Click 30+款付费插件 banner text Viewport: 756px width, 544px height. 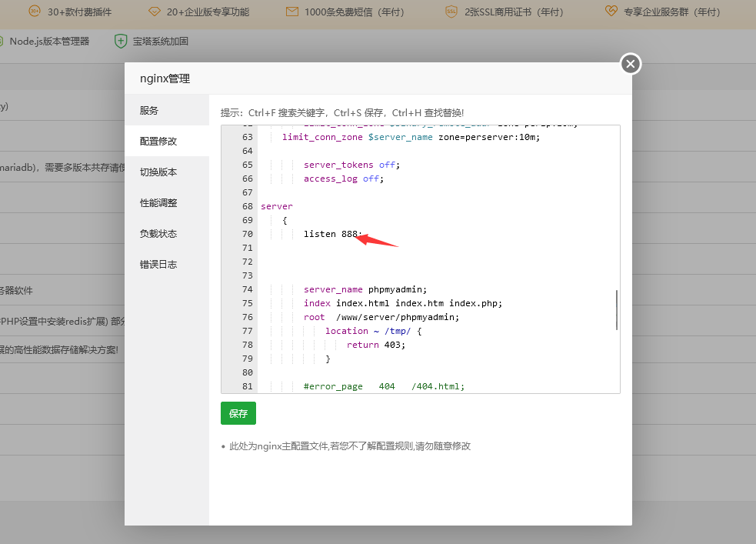tap(79, 12)
